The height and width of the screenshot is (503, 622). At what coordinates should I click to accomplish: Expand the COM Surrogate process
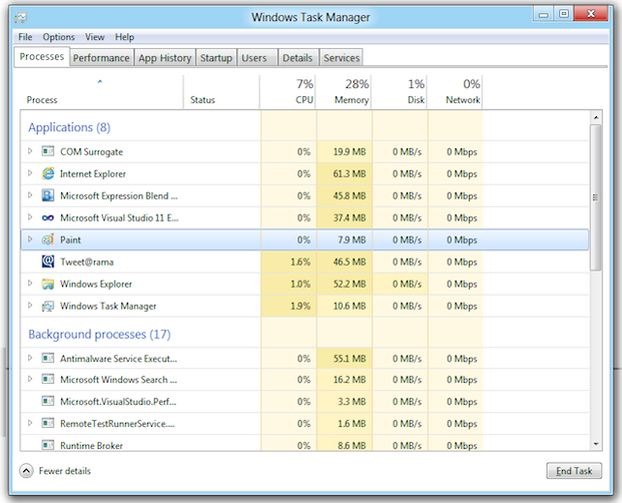tap(30, 151)
